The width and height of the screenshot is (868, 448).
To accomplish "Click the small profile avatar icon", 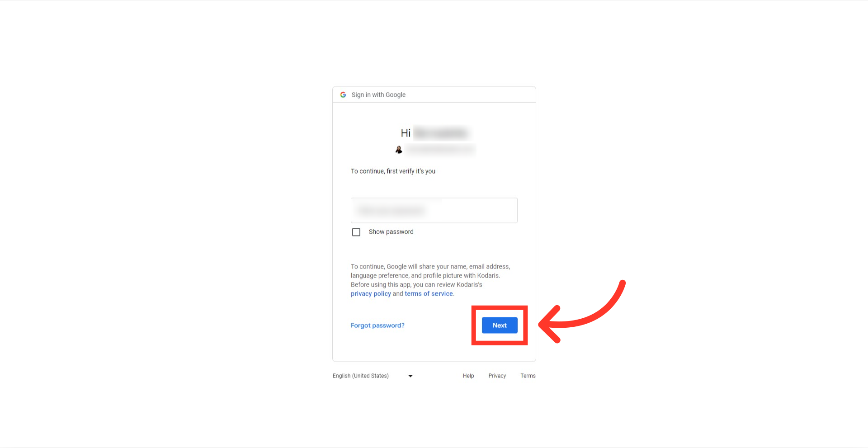I will coord(399,150).
